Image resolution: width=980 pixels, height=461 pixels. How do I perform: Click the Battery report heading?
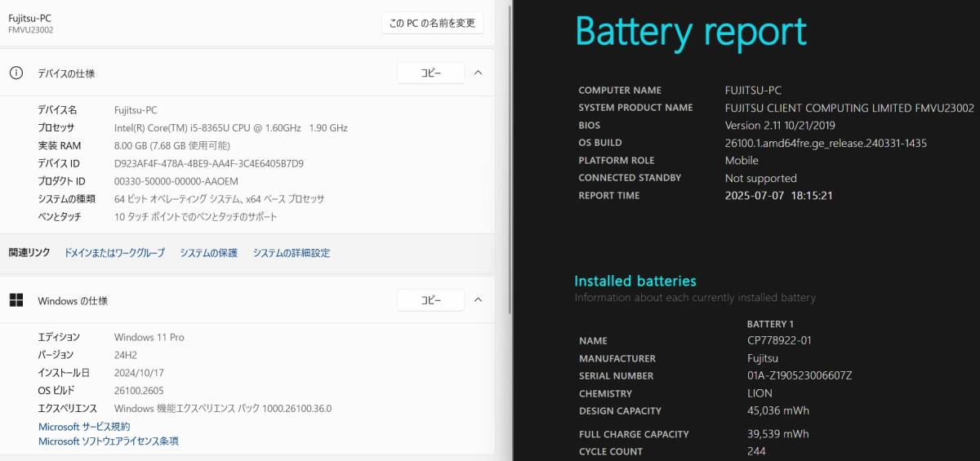(691, 32)
